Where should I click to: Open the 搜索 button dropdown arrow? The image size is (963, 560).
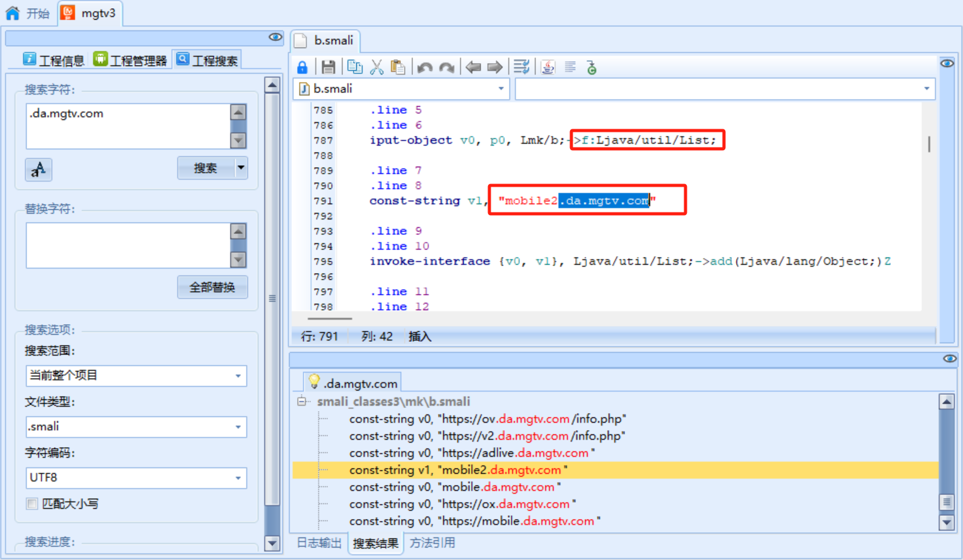pyautogui.click(x=241, y=168)
